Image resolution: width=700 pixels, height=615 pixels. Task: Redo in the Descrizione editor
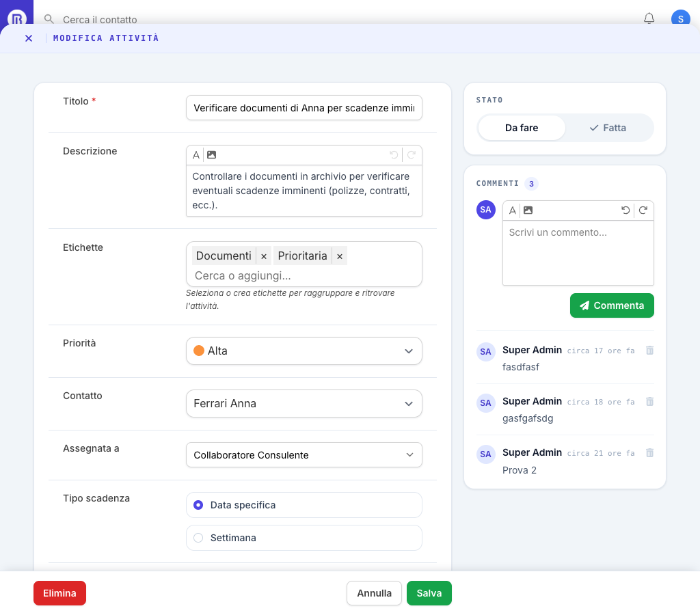[x=411, y=155]
